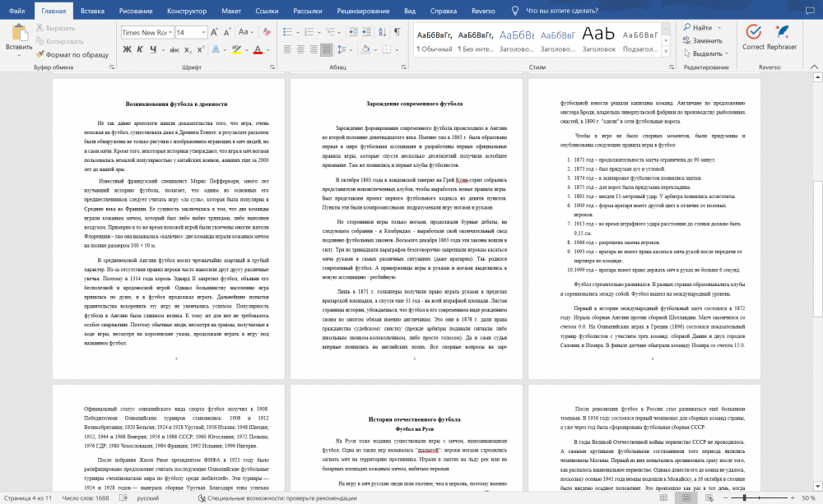
Task: Click the bulleted list icon
Action: click(287, 33)
